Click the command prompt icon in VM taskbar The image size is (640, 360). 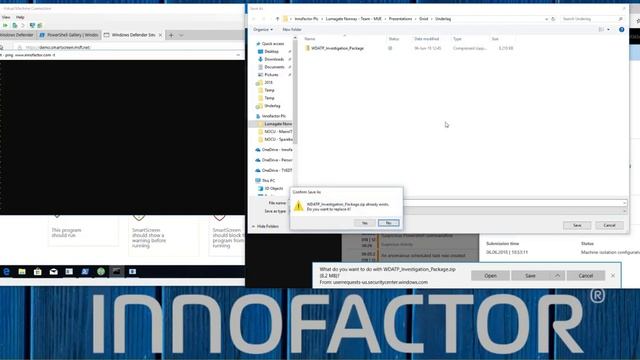[x=117, y=271]
